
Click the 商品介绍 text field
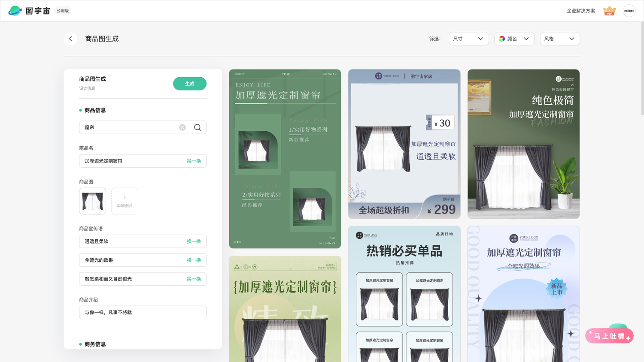(x=143, y=312)
